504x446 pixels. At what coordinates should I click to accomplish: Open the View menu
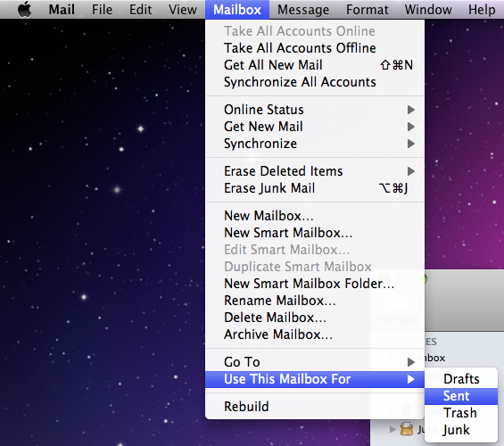click(183, 10)
